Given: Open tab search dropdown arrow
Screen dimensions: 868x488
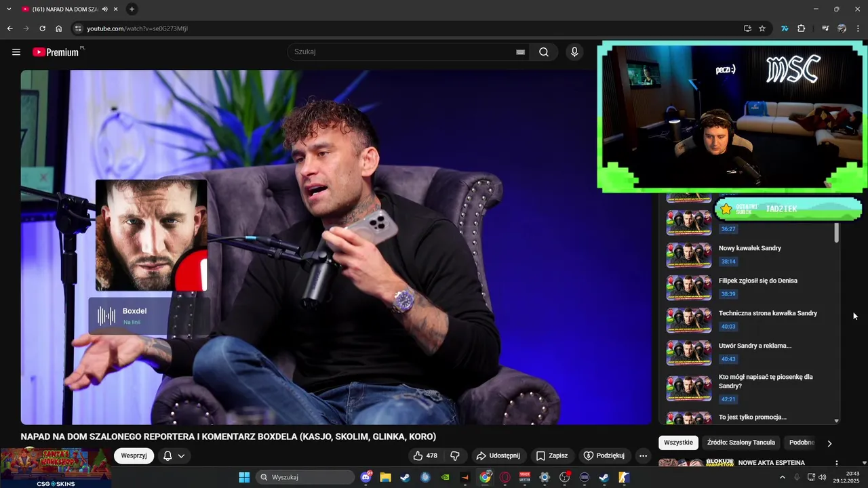Looking at the screenshot, I should coord(9,9).
